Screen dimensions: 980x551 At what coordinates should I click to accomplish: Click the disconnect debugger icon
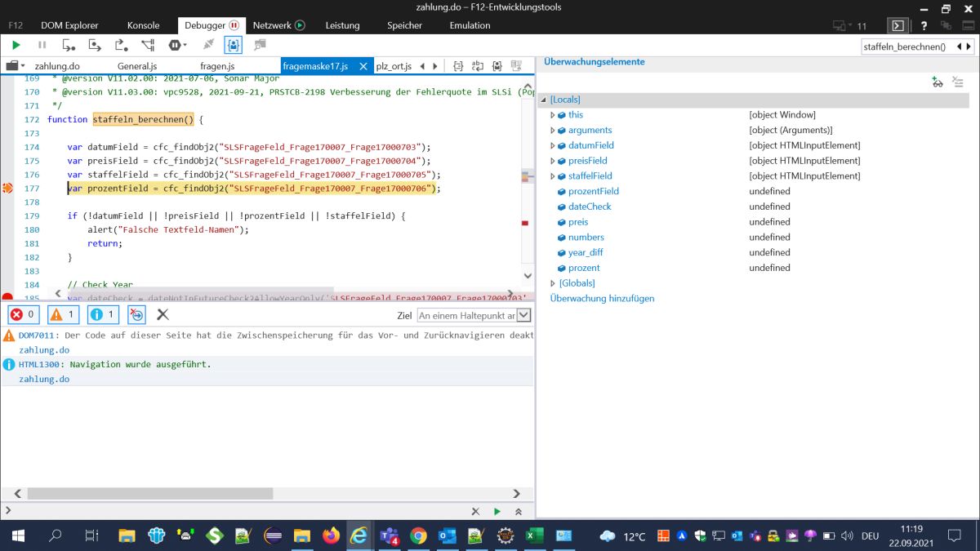tap(208, 45)
